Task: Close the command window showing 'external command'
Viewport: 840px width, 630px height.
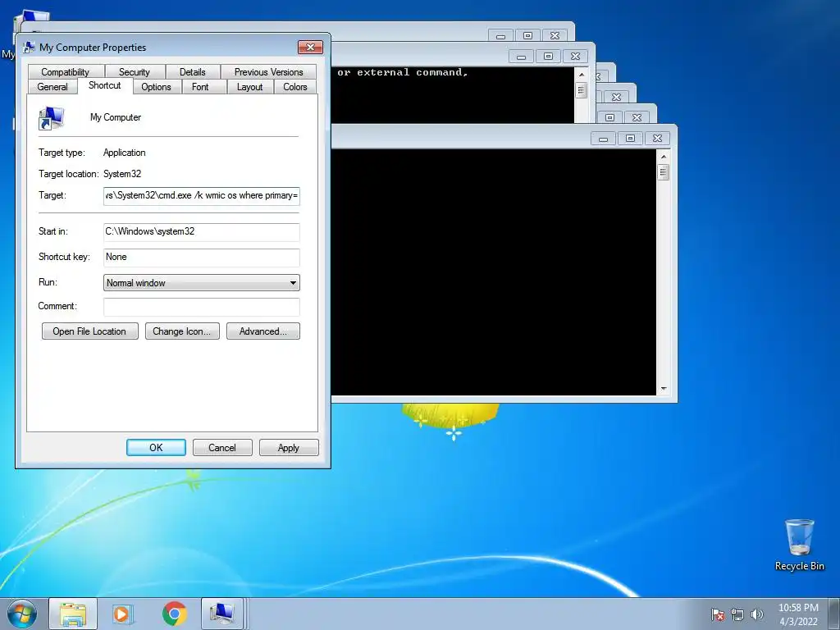Action: [575, 57]
